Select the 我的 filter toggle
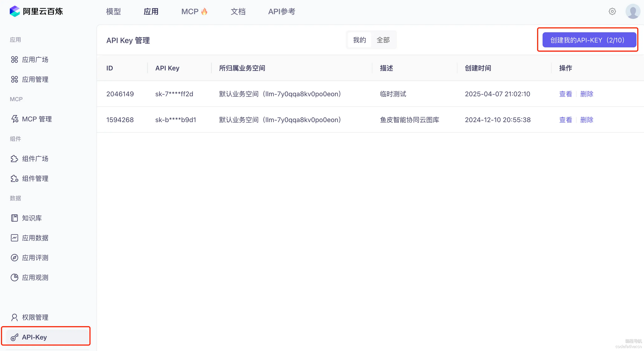Image resolution: width=644 pixels, height=351 pixels. tap(359, 40)
